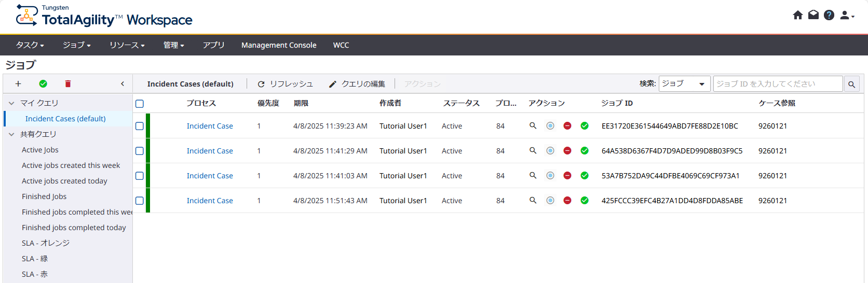Click red stop icon for job 425FCCC3
The height and width of the screenshot is (283, 868).
[x=567, y=200]
